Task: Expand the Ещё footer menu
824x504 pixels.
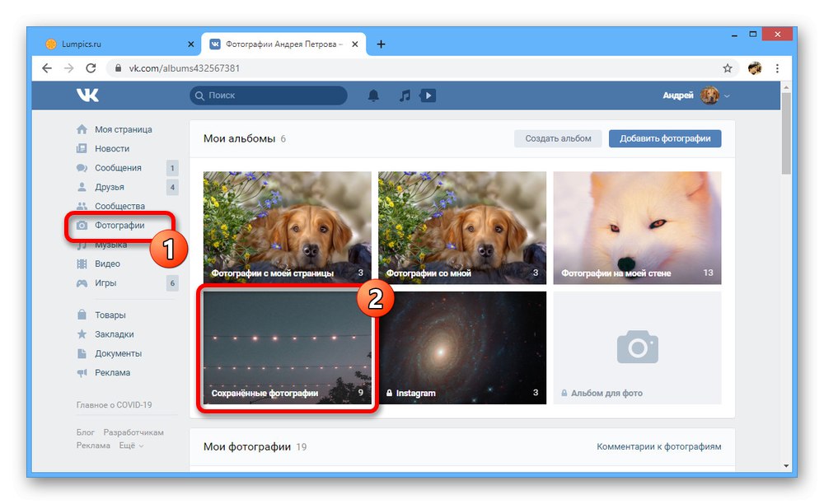Action: coord(131,446)
